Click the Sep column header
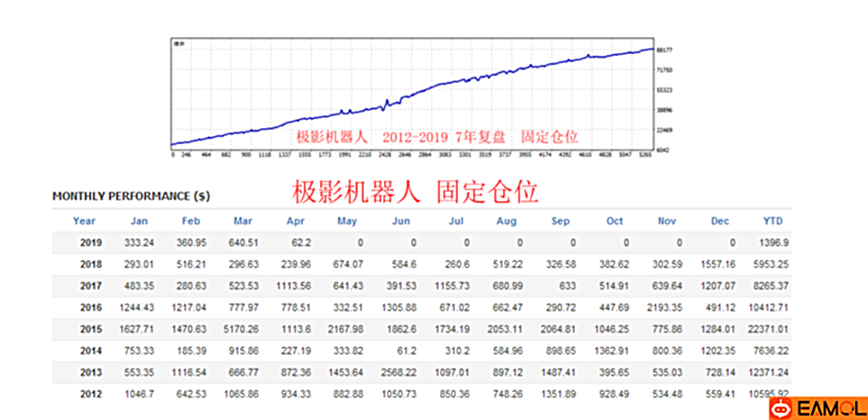 (x=561, y=222)
